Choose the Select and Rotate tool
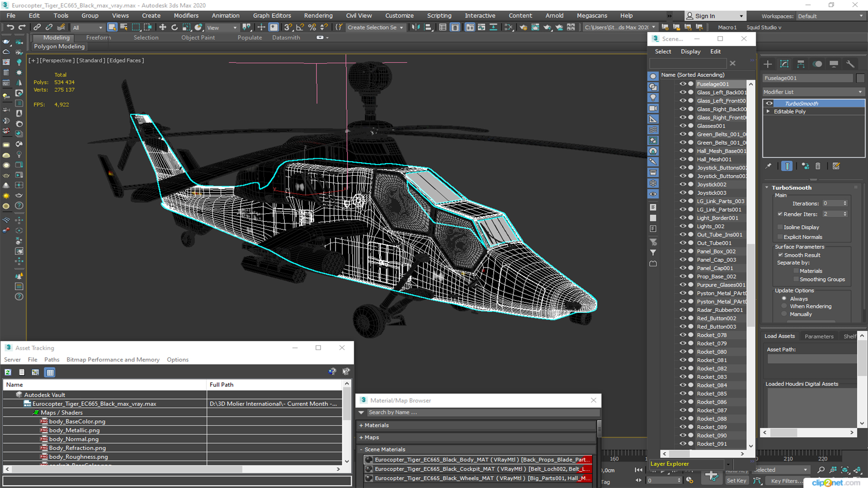Image resolution: width=868 pixels, height=488 pixels. point(175,27)
